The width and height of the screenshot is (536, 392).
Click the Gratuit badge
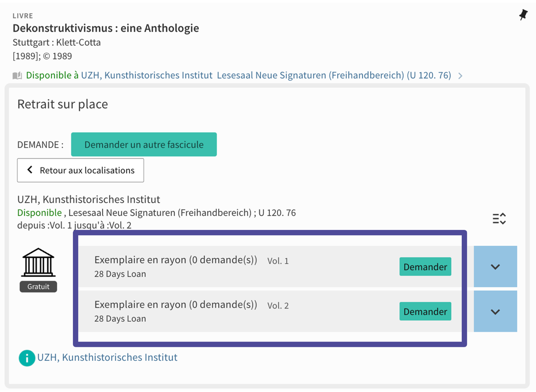click(x=38, y=286)
